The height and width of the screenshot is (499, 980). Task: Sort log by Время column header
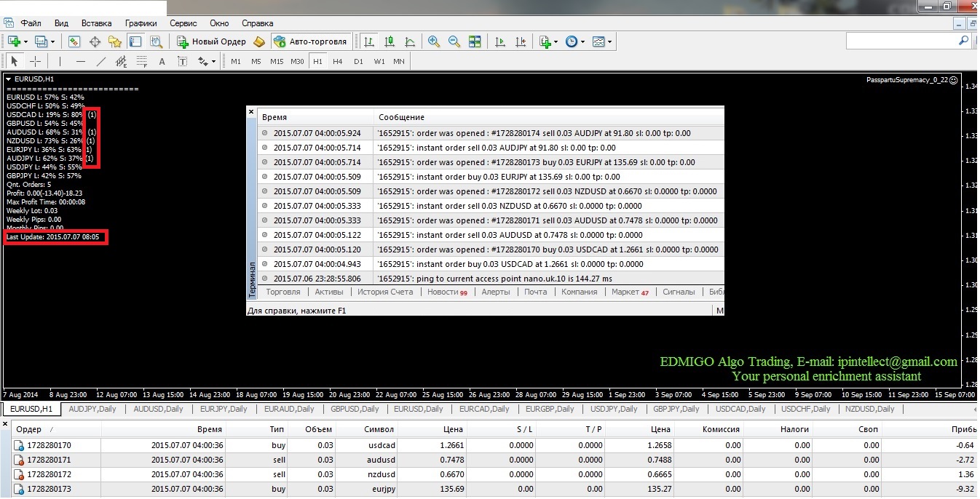(x=274, y=117)
